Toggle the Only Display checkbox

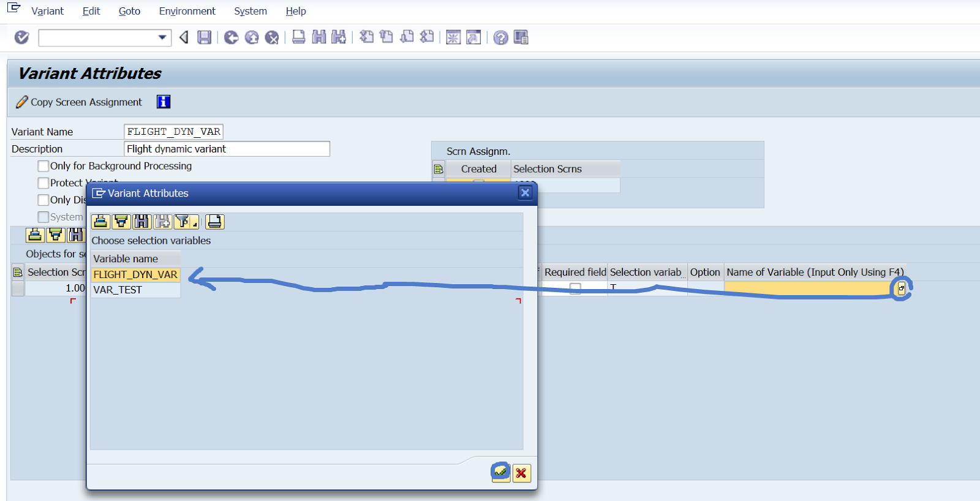coord(43,200)
